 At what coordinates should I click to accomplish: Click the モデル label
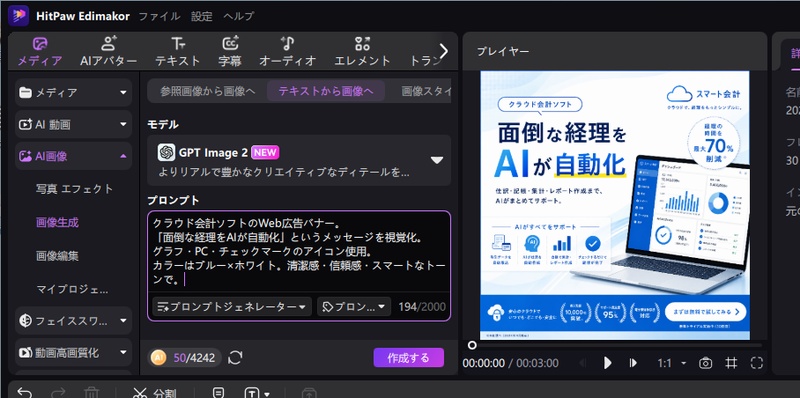(x=163, y=124)
